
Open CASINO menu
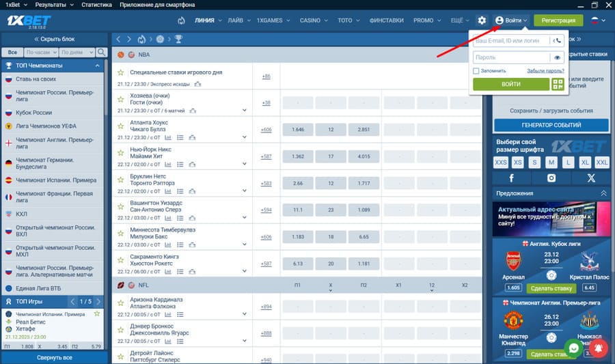pos(314,20)
